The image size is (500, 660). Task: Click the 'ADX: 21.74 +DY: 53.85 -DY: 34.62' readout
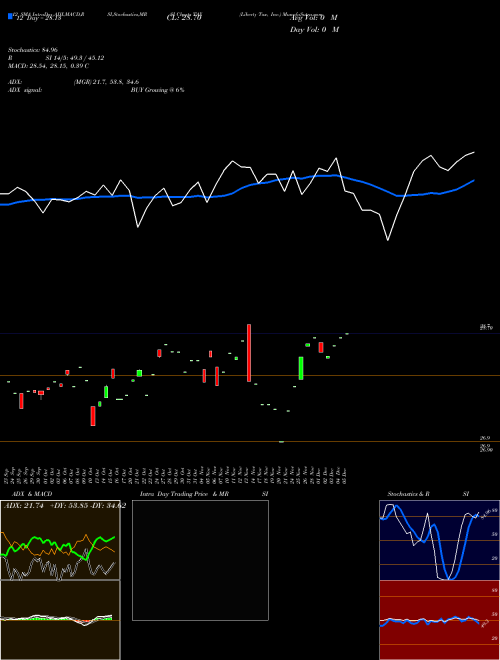click(x=65, y=506)
